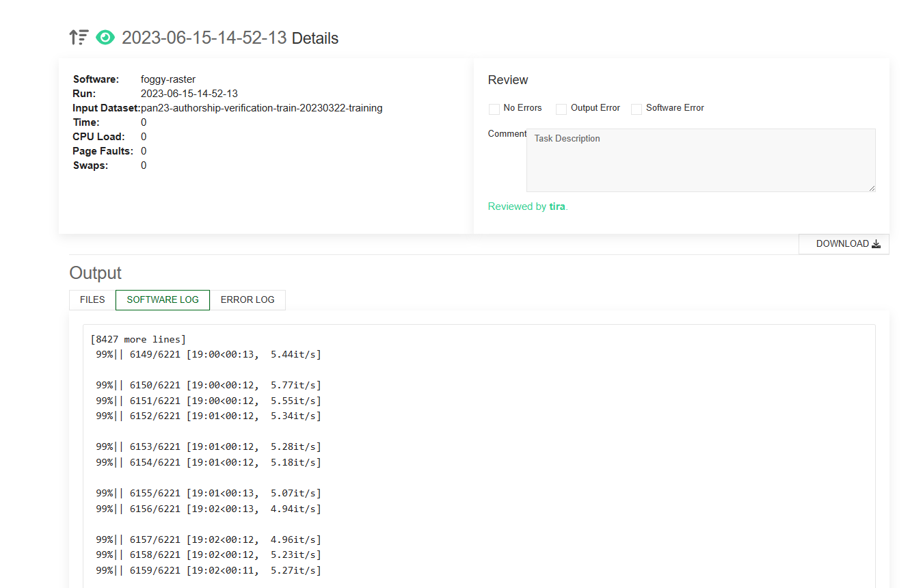
Task: Click the comment box resize handle
Action: pyautogui.click(x=871, y=188)
